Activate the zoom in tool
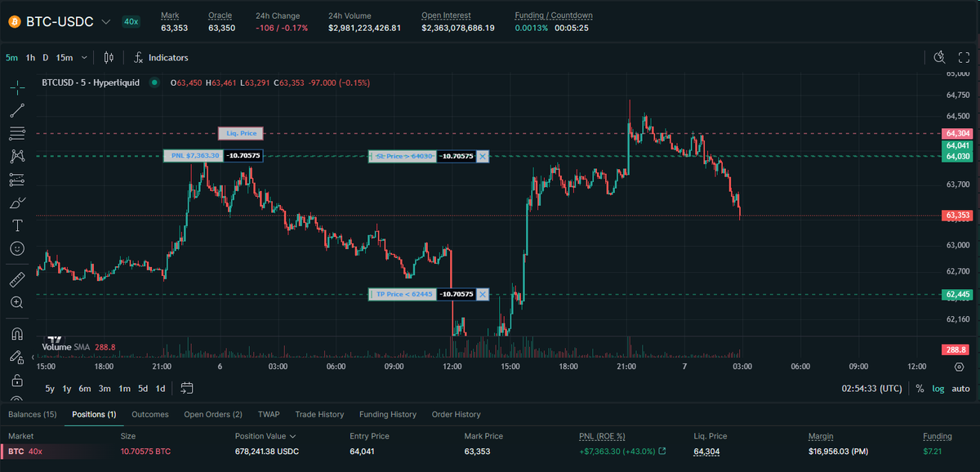The height and width of the screenshot is (472, 980). pyautogui.click(x=17, y=302)
